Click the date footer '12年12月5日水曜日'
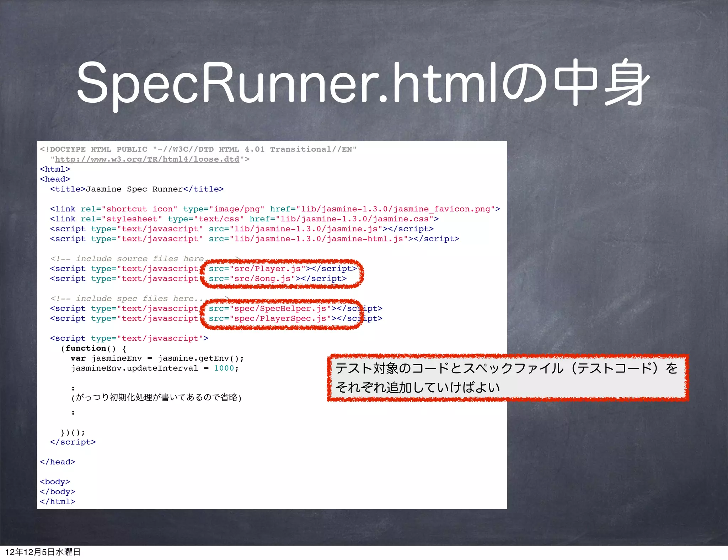This screenshot has width=728, height=560. tap(43, 552)
